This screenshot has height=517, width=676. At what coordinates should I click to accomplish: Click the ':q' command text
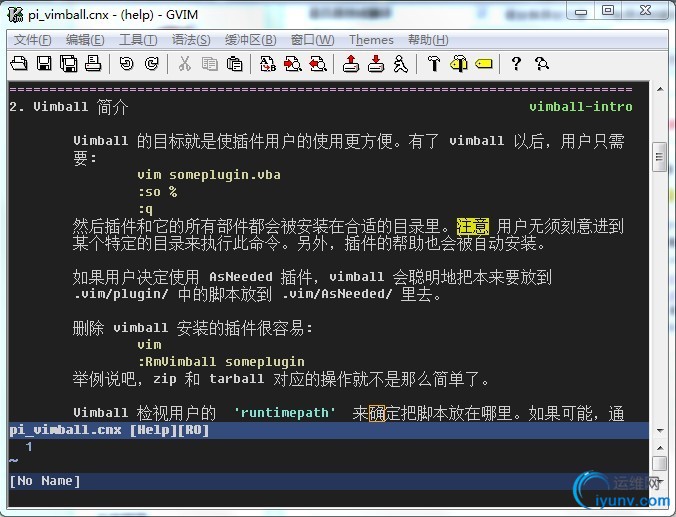click(145, 209)
